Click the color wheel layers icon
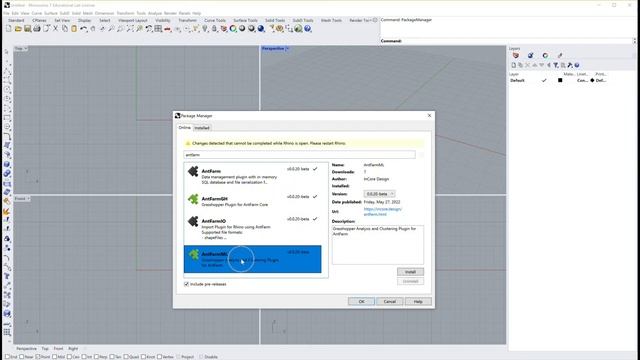The image size is (640, 360). pyautogui.click(x=233, y=29)
